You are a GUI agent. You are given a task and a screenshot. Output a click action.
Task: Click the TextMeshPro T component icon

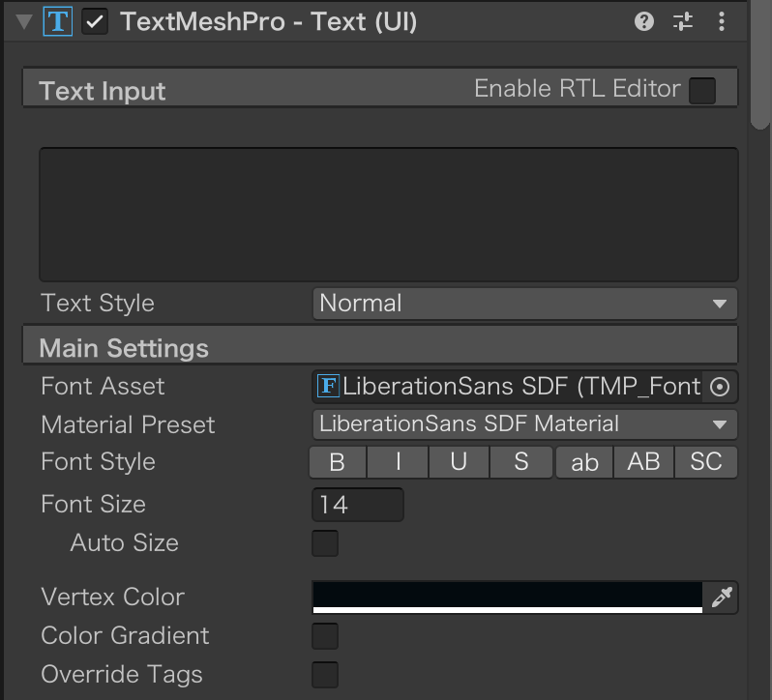coord(58,21)
